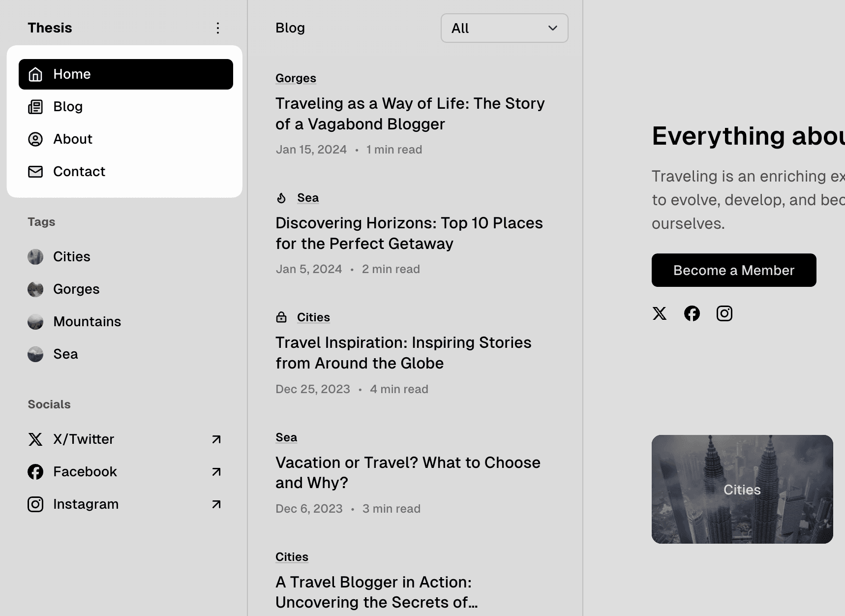Open the Sea tag in sidebar

[65, 354]
